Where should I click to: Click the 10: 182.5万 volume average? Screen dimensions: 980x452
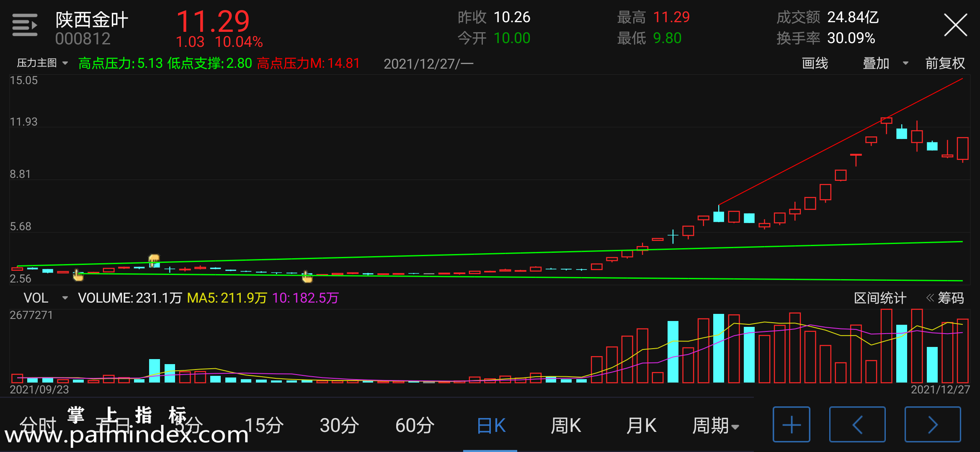(305, 298)
